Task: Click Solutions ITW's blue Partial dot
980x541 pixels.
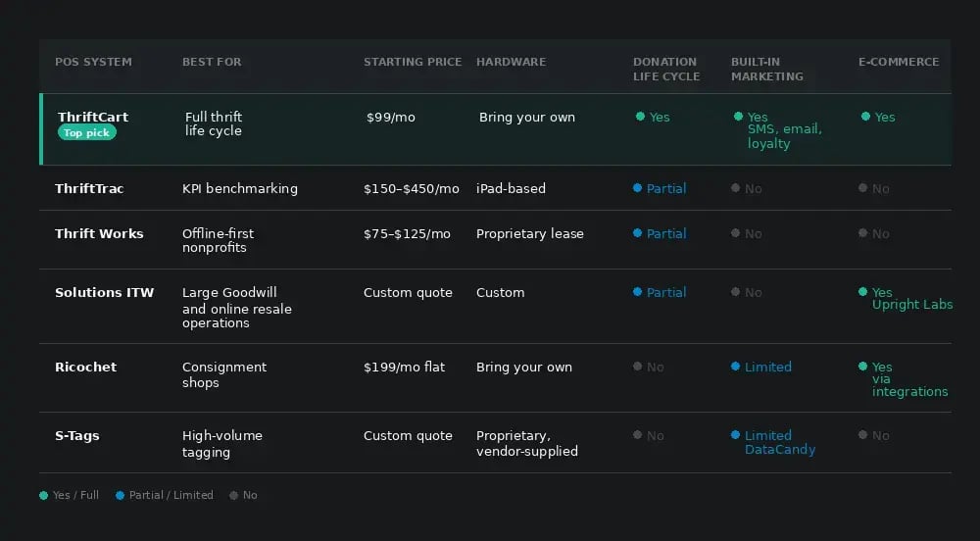Action: (x=638, y=292)
